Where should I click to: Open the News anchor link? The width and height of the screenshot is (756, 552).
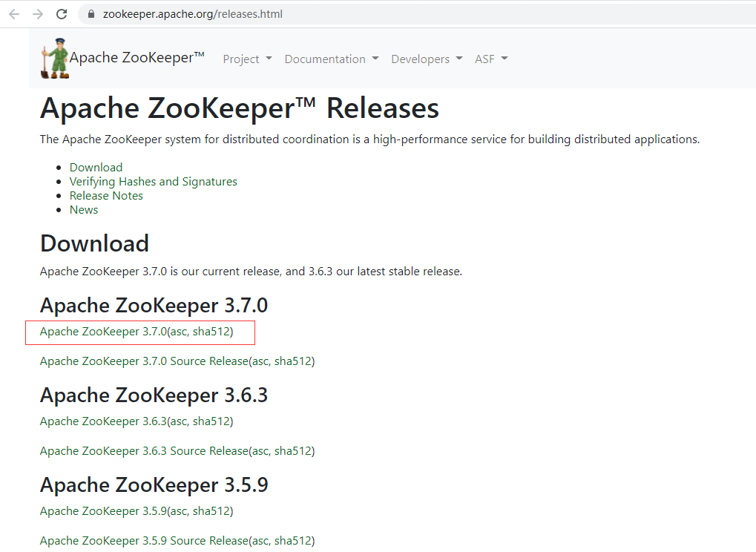click(84, 210)
